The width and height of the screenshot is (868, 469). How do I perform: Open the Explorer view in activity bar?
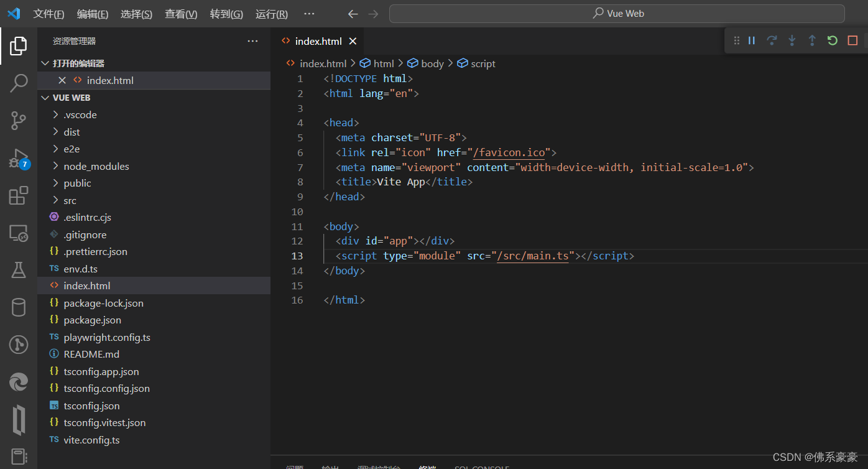click(19, 45)
